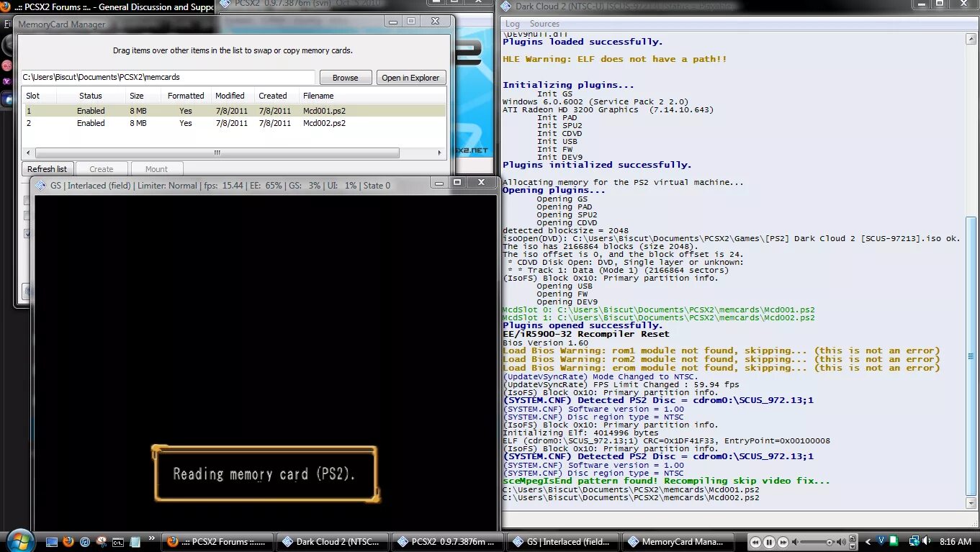980x552 pixels.
Task: Click the 'HLE Warning: ELF does not have a path!!' line
Action: 614,59
